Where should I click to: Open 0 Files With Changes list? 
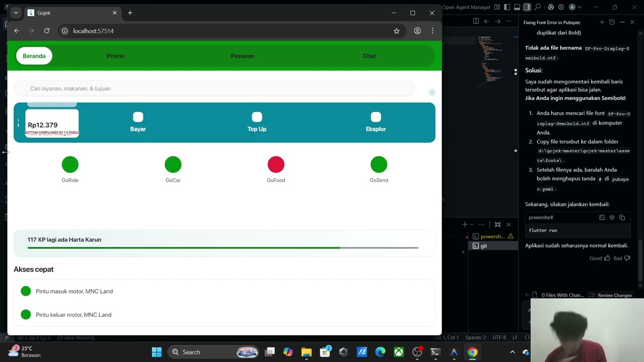coord(558,295)
